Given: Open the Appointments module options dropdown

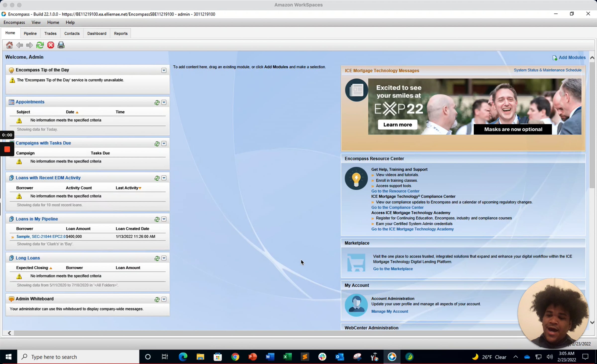Looking at the screenshot, I should (x=164, y=102).
